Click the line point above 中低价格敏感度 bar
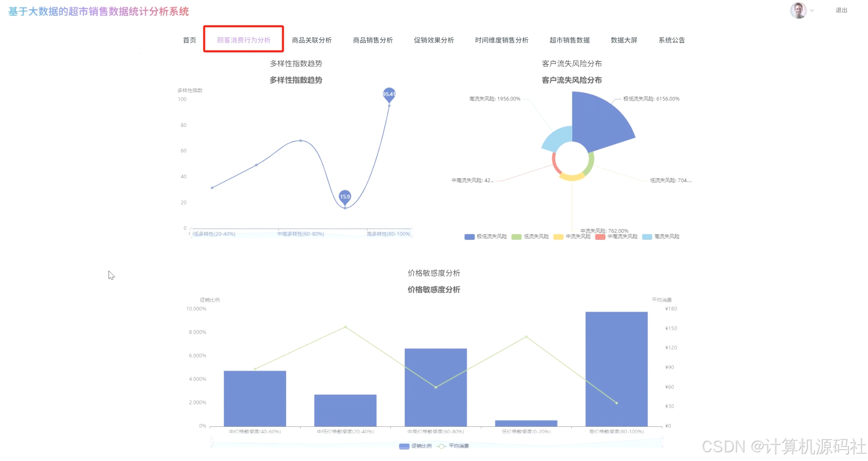The width and height of the screenshot is (868, 461). [345, 327]
